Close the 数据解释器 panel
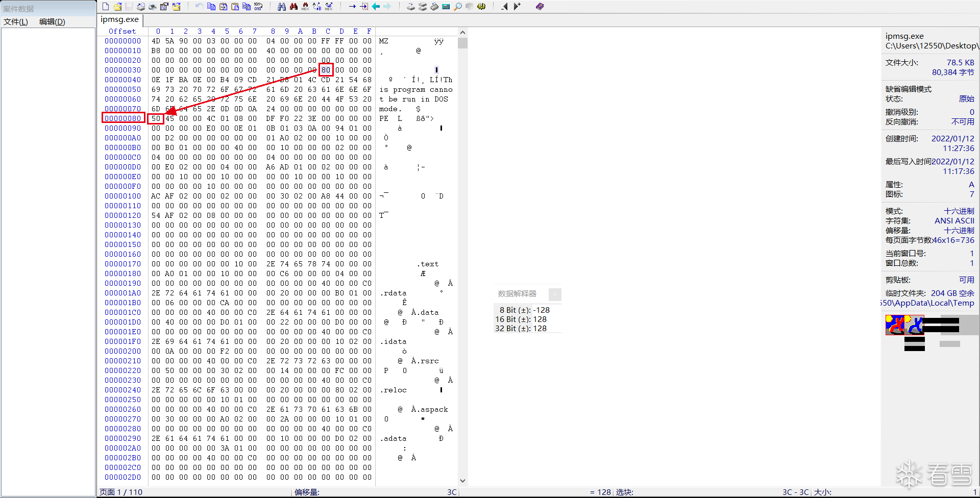This screenshot has height=498, width=980. coord(555,294)
